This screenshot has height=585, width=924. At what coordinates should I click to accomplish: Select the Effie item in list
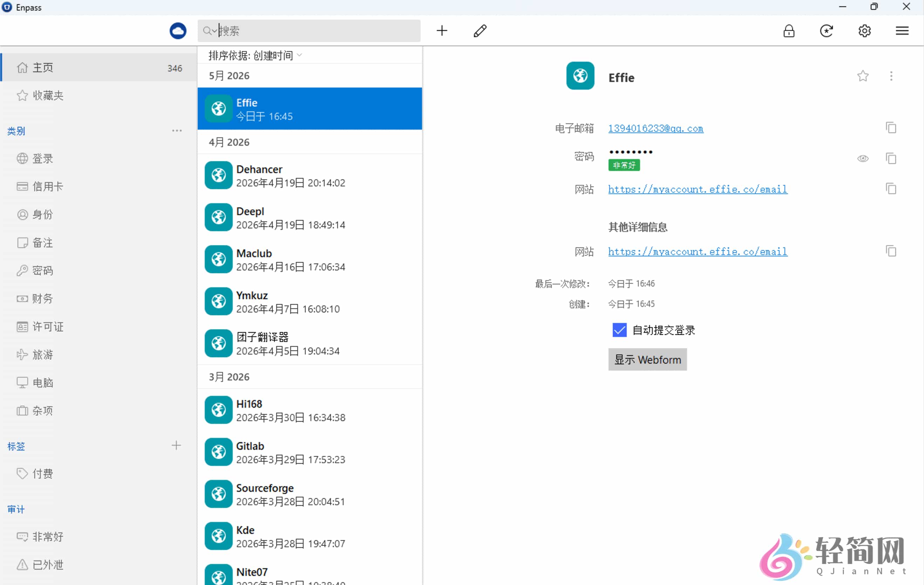(310, 109)
